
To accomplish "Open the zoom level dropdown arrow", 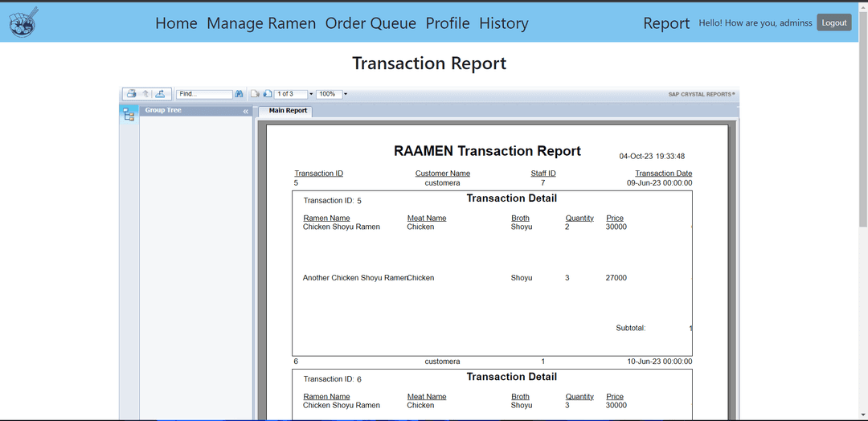I will click(x=346, y=94).
